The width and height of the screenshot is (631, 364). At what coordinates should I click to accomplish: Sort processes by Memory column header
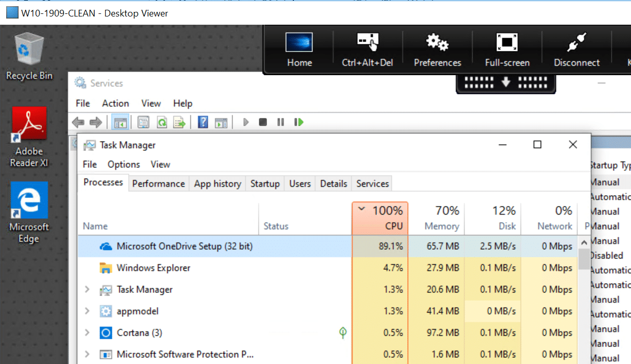[436, 218]
